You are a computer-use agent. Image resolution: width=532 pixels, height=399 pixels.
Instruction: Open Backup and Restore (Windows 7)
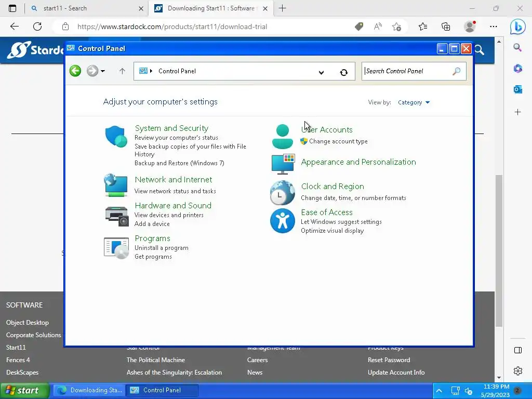coord(179,163)
